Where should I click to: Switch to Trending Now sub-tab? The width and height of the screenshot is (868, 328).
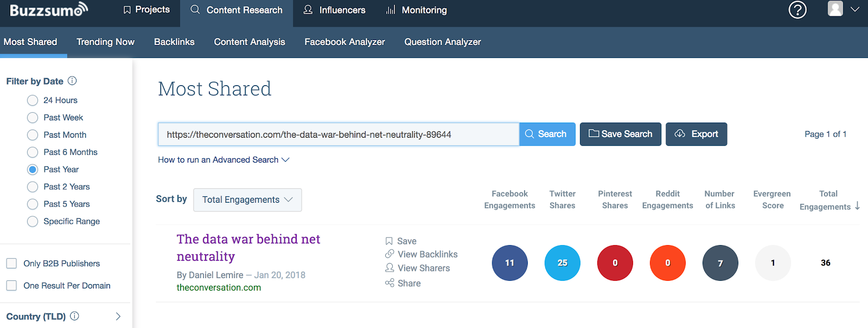[x=105, y=42]
